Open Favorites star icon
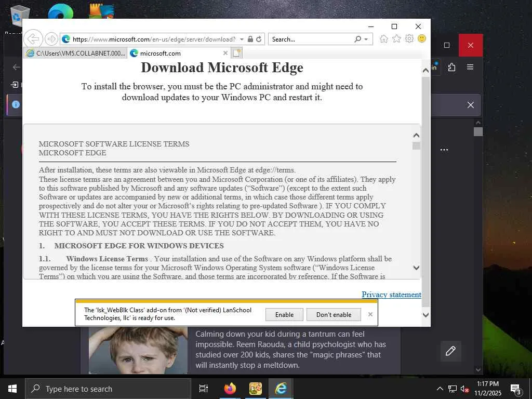Screen dimensions: 532x399 click(396, 38)
